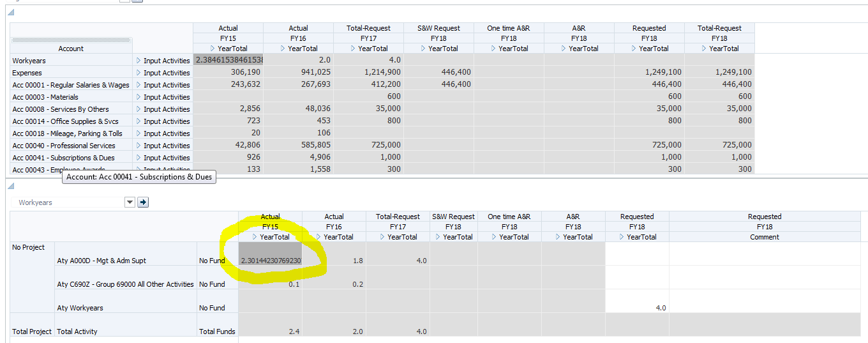The image size is (868, 343).
Task: Click the Expenses FY17 cell showing 1,214,900
Action: pos(369,73)
